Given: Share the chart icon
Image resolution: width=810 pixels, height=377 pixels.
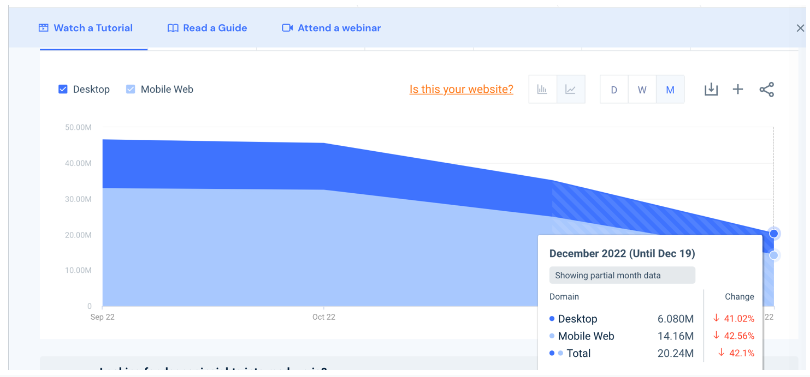Looking at the screenshot, I should tap(767, 89).
